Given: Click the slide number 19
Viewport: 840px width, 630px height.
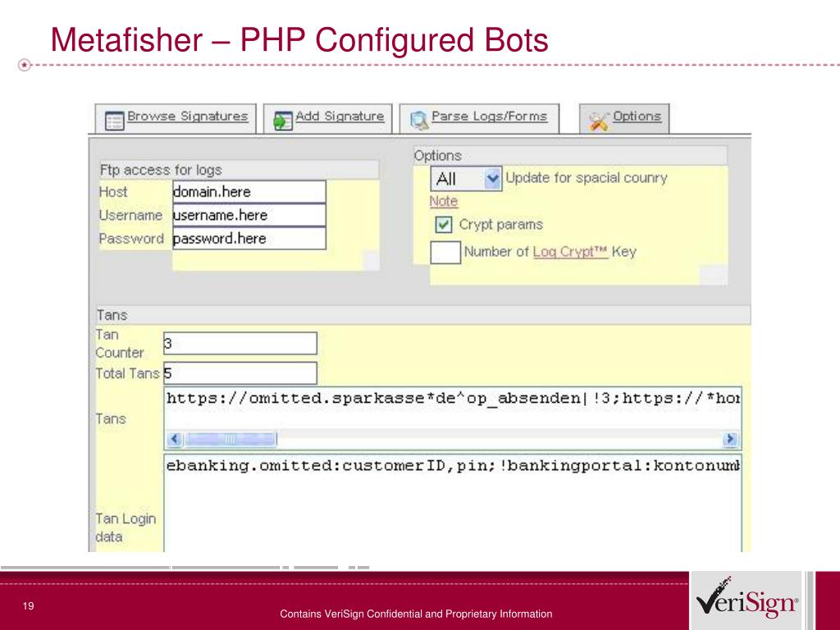Looking at the screenshot, I should pyautogui.click(x=29, y=606).
